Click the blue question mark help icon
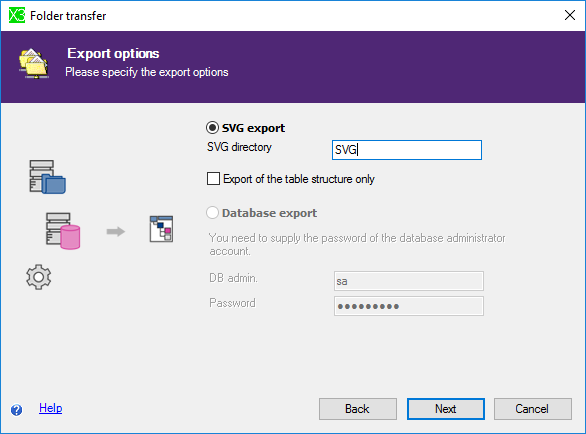The width and height of the screenshot is (586, 434). pos(16,410)
